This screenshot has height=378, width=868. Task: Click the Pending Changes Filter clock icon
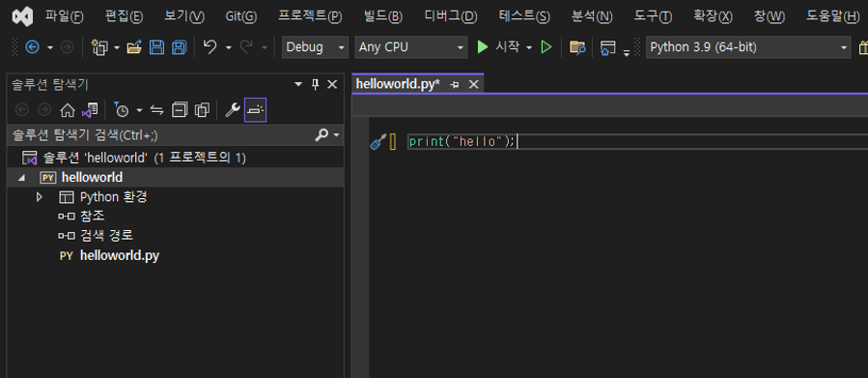click(x=122, y=110)
